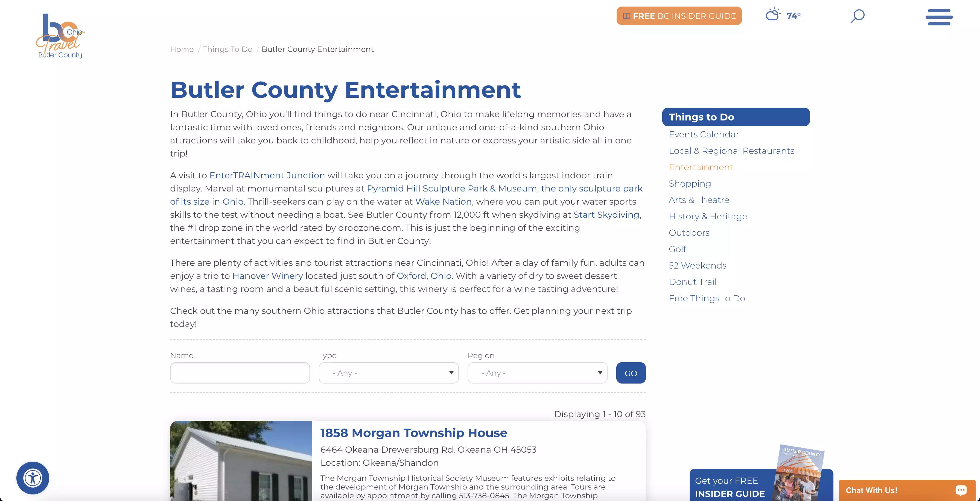980x501 pixels.
Task: Click the search icon in the header
Action: tap(858, 16)
